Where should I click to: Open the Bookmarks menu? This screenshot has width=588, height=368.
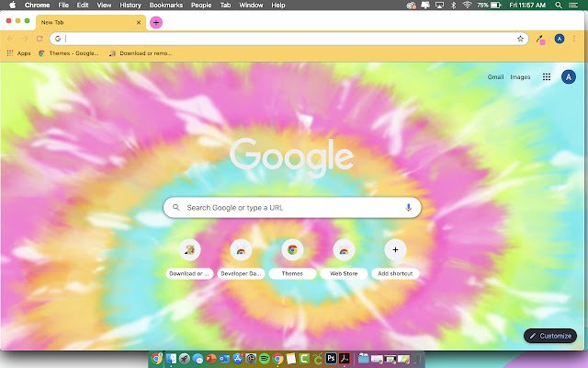point(166,5)
